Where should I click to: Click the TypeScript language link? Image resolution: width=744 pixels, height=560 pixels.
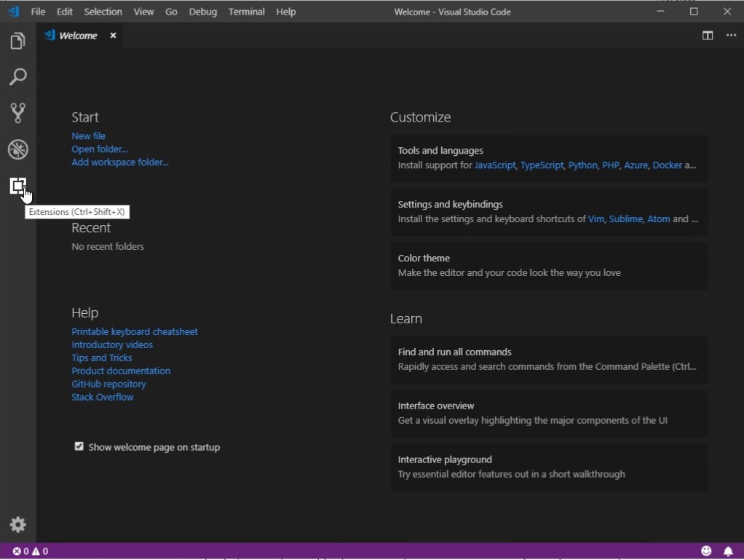[x=542, y=165]
